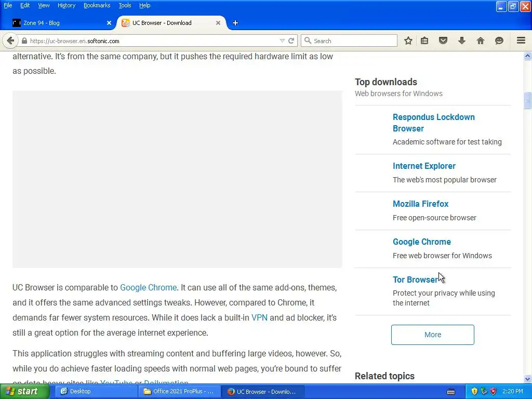This screenshot has width=532, height=399.
Task: Click the vertical scrollbar thumb
Action: click(x=528, y=100)
